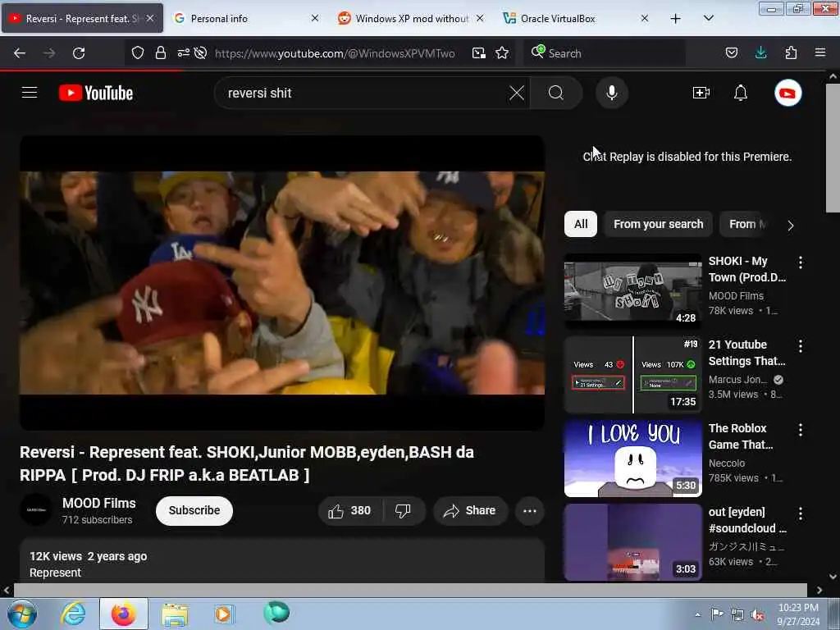
Task: Click the vertical page scrollbar thumb
Action: 833,148
